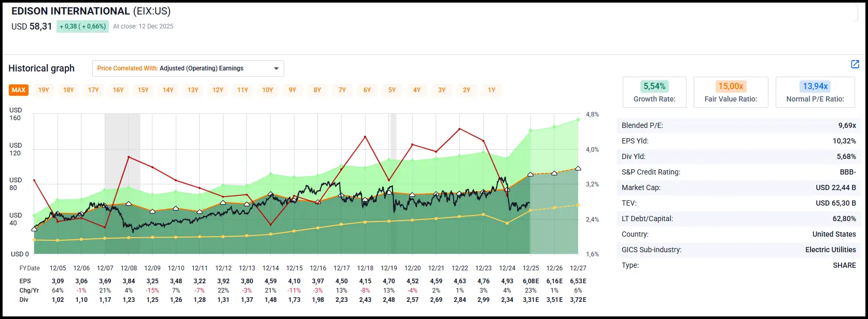Select the MAX time range

pos(19,90)
